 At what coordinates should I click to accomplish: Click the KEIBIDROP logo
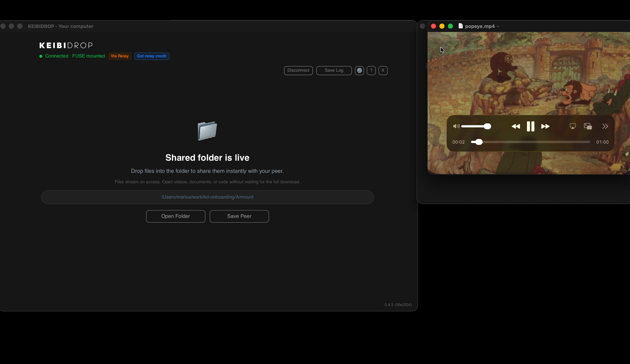[x=66, y=45]
